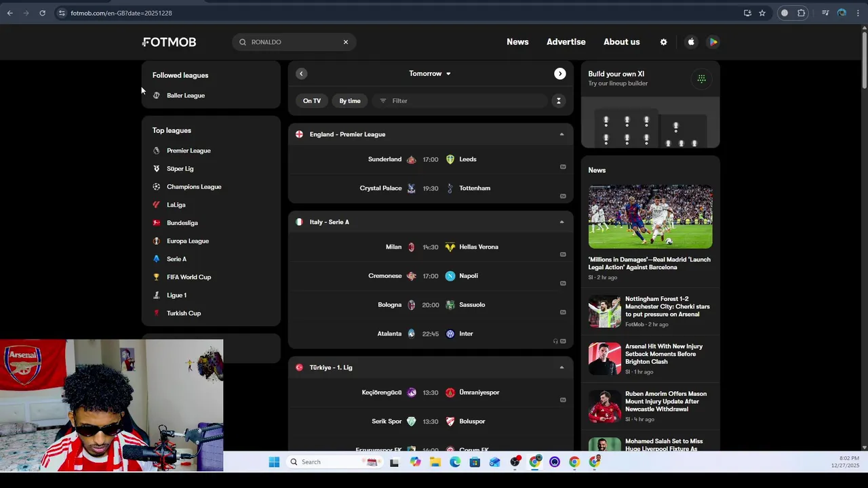Click the browser address bar URL
868x488 pixels.
pos(121,13)
